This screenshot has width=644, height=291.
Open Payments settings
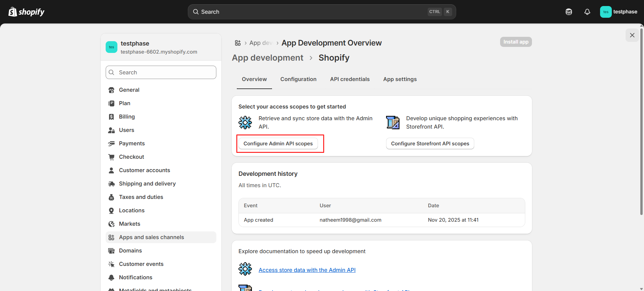click(161, 143)
